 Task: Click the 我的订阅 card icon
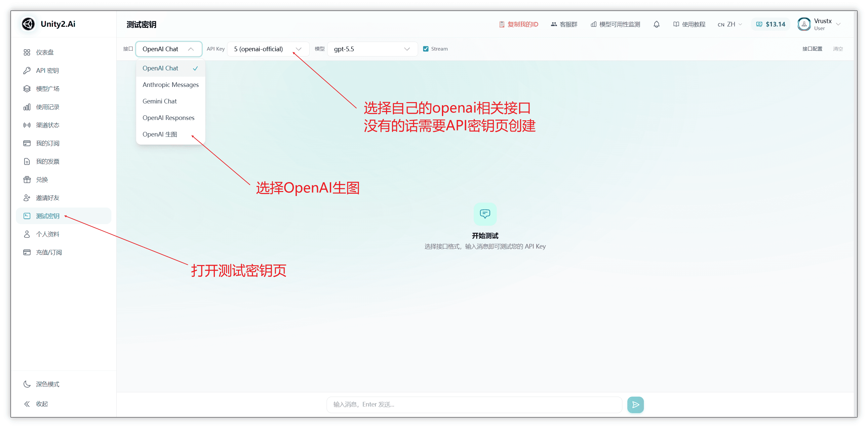pyautogui.click(x=27, y=143)
